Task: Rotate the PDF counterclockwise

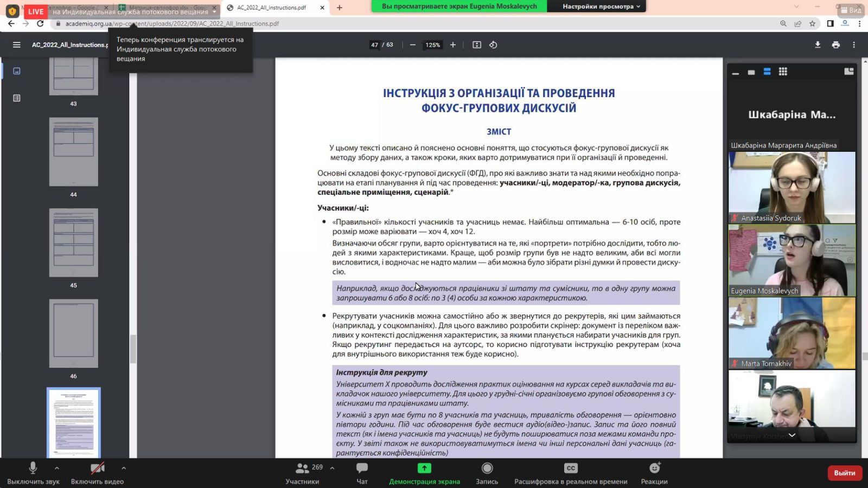Action: 493,45
